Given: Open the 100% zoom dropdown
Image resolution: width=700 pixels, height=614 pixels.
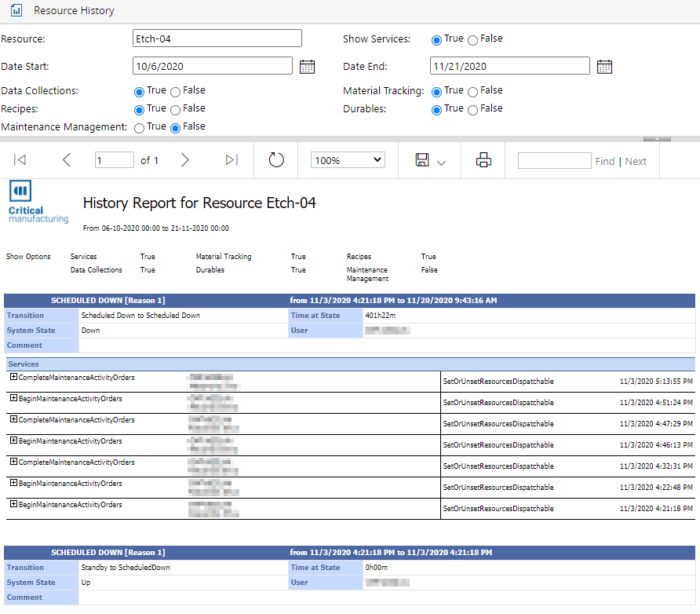Looking at the screenshot, I should click(348, 160).
